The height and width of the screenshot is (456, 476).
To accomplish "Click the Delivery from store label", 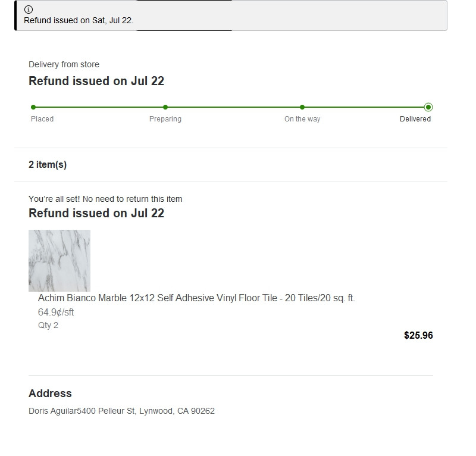I will [x=64, y=64].
